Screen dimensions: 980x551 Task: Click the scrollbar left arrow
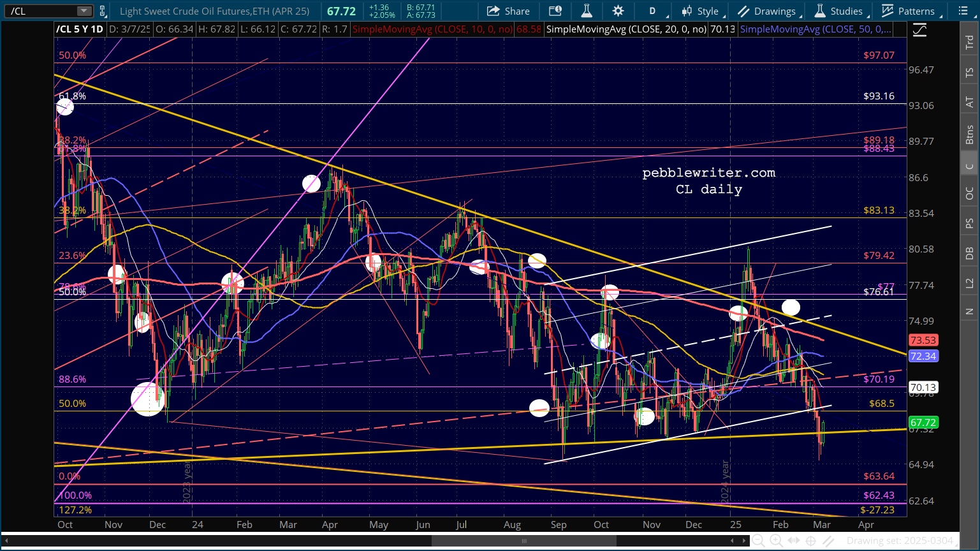pos(733,541)
